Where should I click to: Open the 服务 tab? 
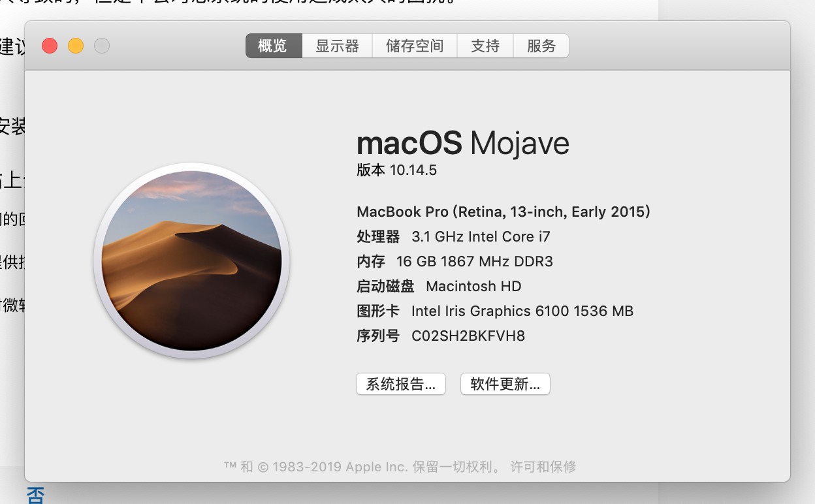click(x=541, y=46)
